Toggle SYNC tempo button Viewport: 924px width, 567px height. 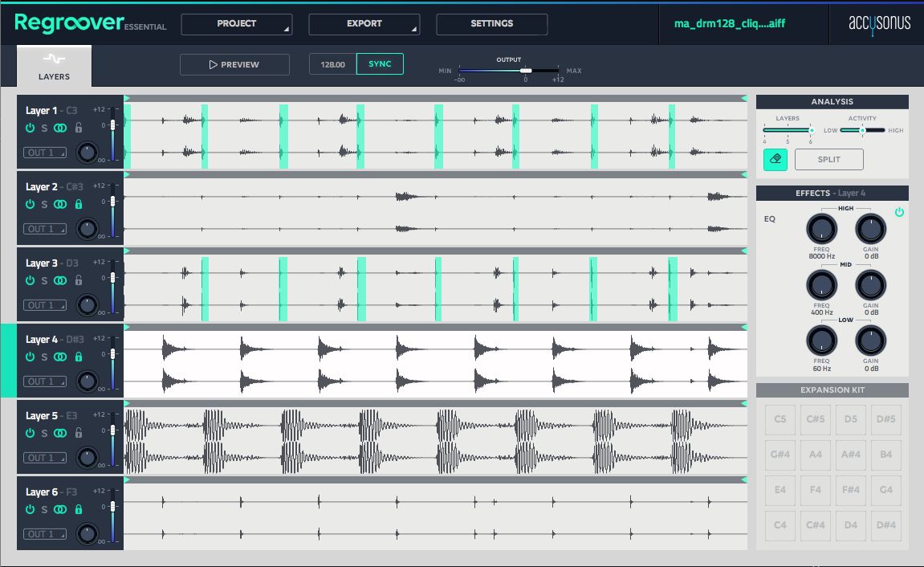(x=380, y=63)
